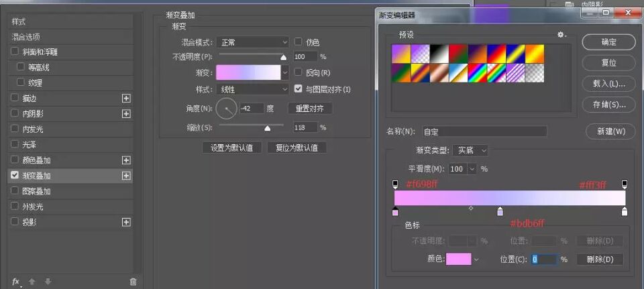
Task: Enable the 斜面和浮雕 checkbox
Action: click(x=15, y=52)
